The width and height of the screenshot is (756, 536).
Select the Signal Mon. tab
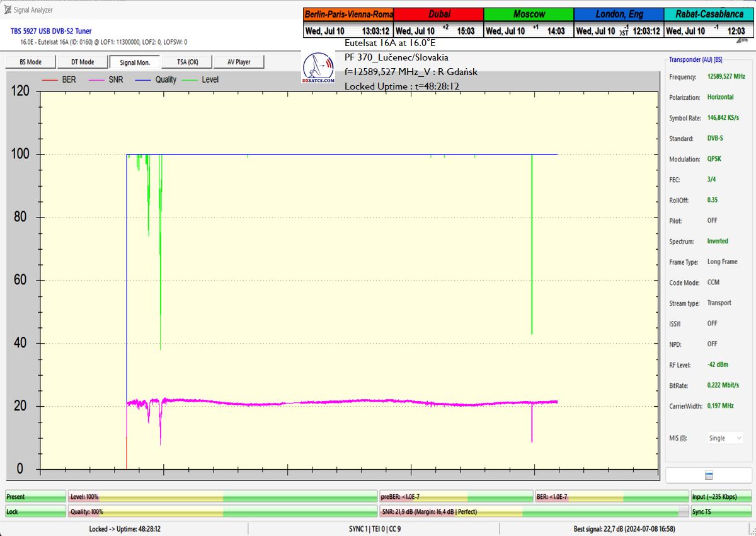pyautogui.click(x=134, y=62)
